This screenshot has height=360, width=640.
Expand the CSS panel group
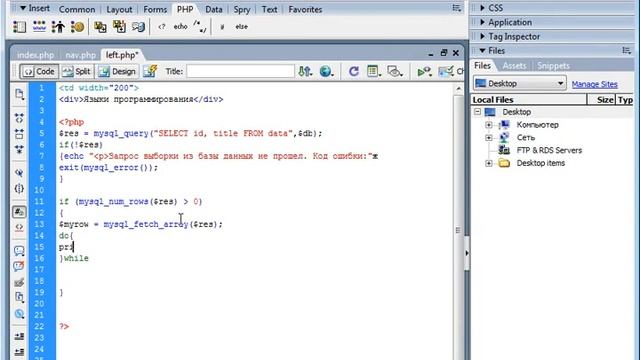(x=483, y=8)
